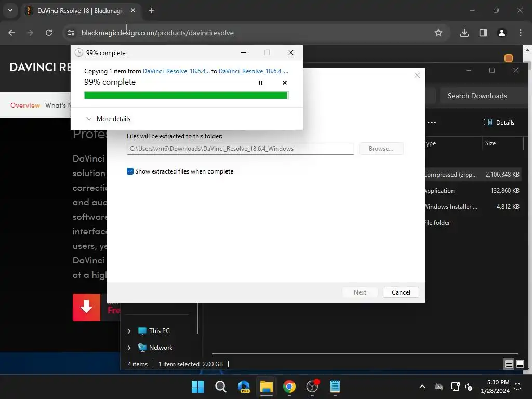Open the notifications bell

coord(518,387)
